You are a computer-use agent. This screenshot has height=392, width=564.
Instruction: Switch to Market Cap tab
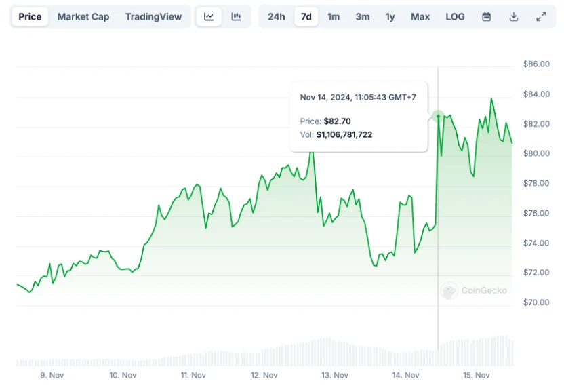(x=83, y=17)
